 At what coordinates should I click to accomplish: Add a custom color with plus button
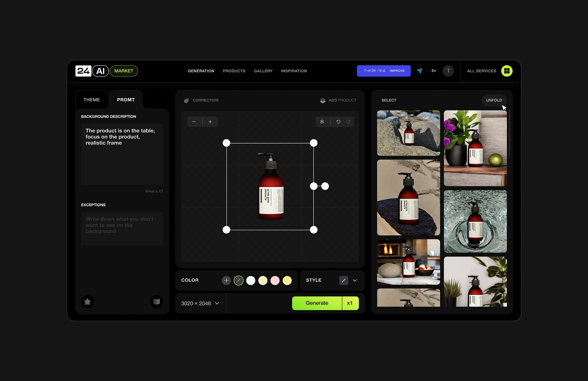[226, 280]
